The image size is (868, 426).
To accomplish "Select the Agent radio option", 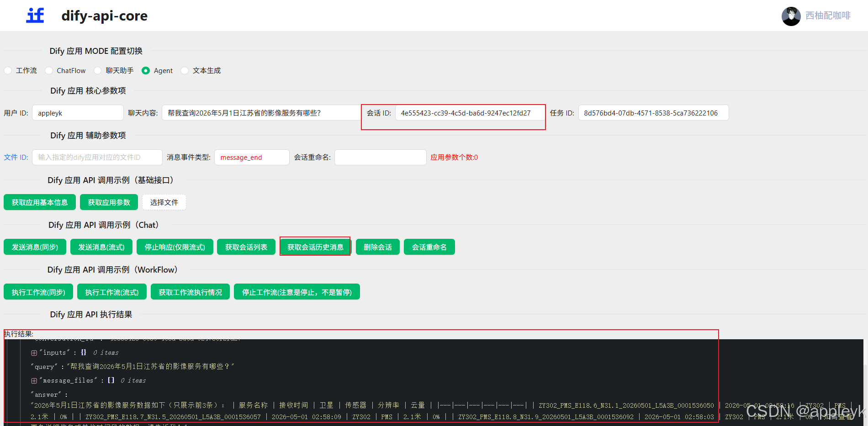I will point(146,71).
